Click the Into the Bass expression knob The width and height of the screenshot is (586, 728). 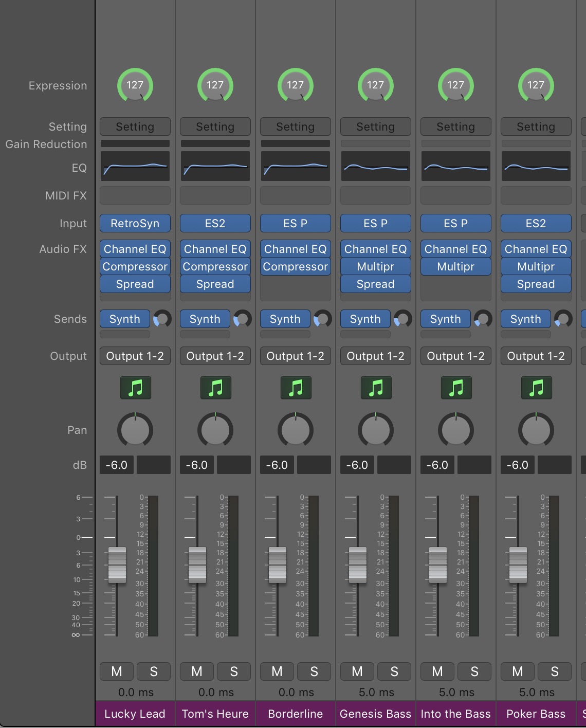[456, 85]
